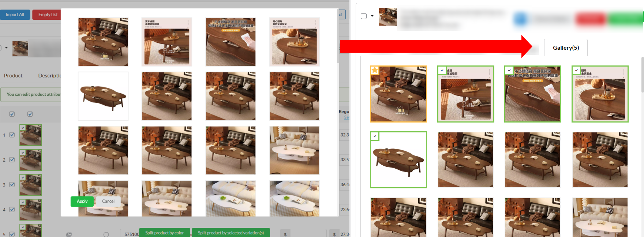
Task: Toggle the checkmark on row 1's variation thumbnail
Action: pos(23,128)
